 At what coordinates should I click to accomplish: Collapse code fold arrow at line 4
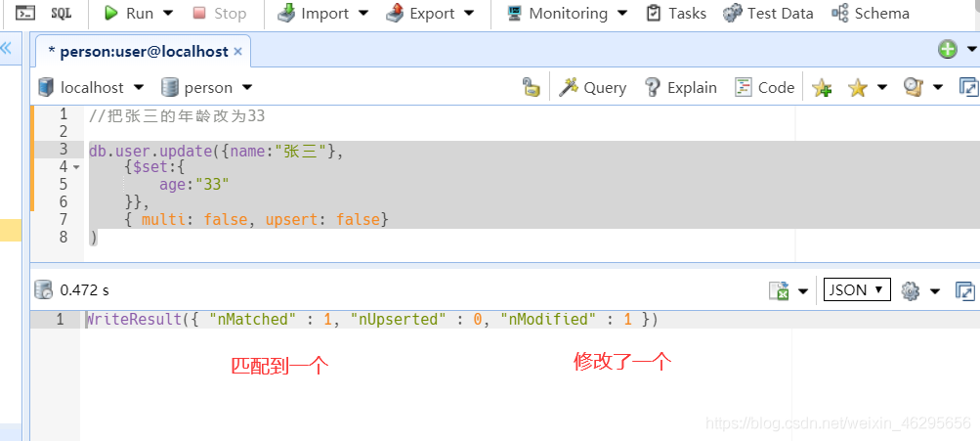(76, 167)
